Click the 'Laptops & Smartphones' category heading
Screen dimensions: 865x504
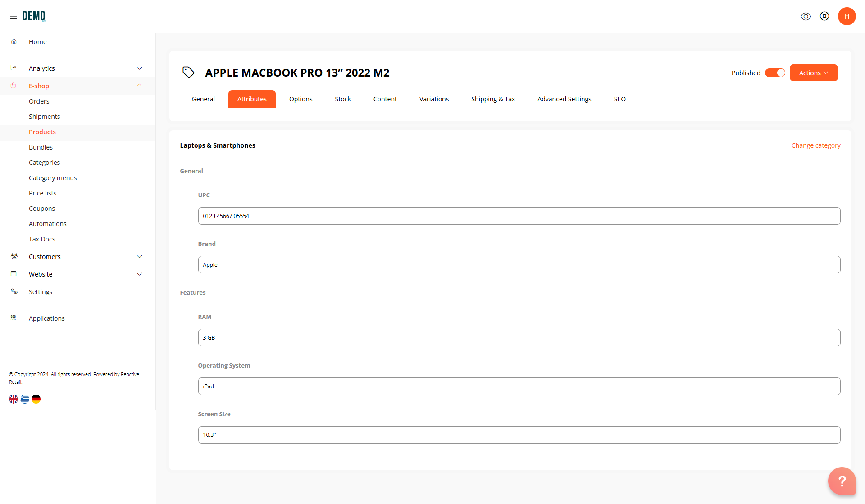(218, 145)
